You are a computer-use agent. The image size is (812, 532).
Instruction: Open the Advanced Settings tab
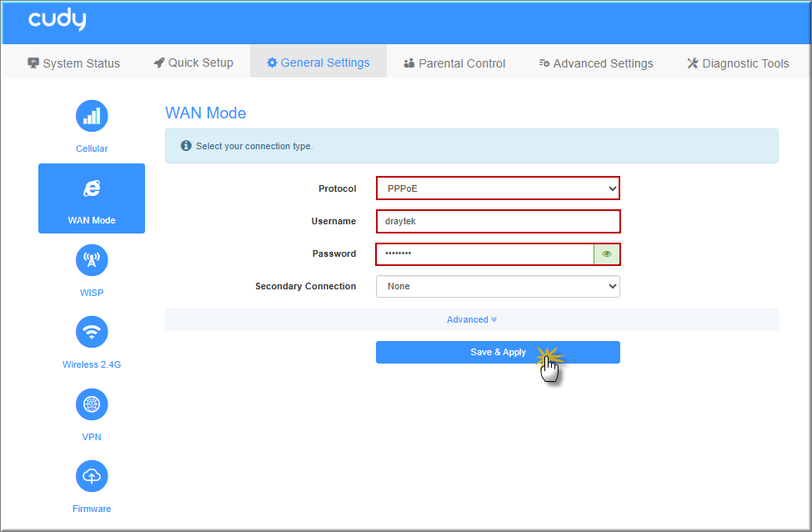595,63
